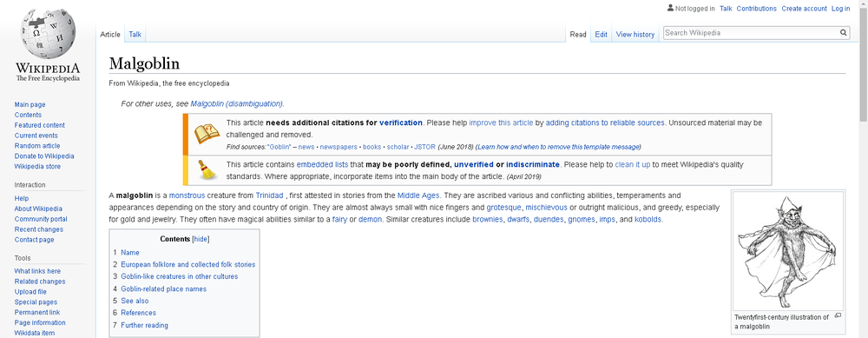The width and height of the screenshot is (868, 338).
Task: Open JSTOR find-sources link
Action: coord(424,147)
